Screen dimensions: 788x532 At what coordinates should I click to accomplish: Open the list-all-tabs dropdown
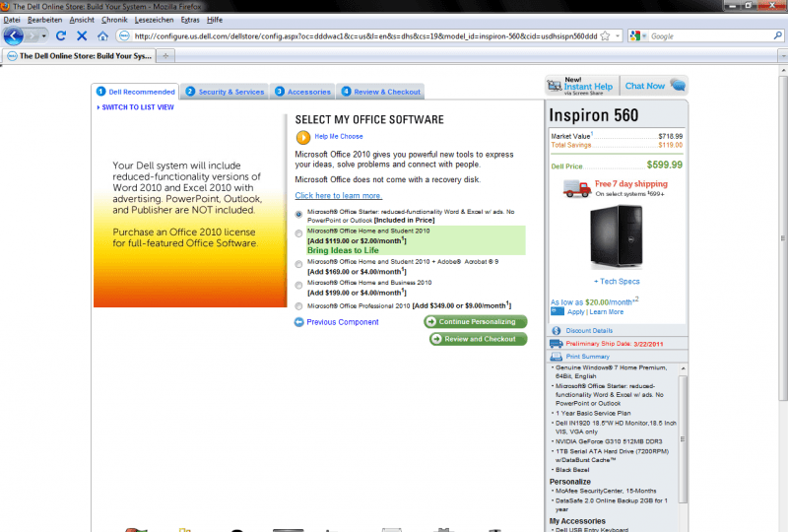(782, 56)
